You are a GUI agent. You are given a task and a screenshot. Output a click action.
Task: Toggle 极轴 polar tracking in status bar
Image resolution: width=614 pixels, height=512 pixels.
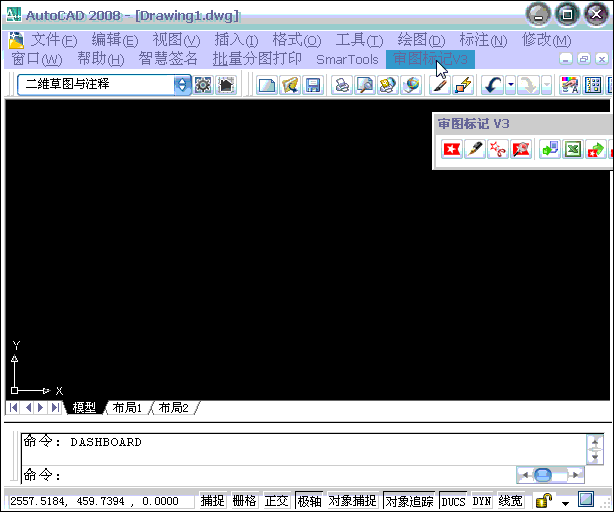(x=309, y=501)
